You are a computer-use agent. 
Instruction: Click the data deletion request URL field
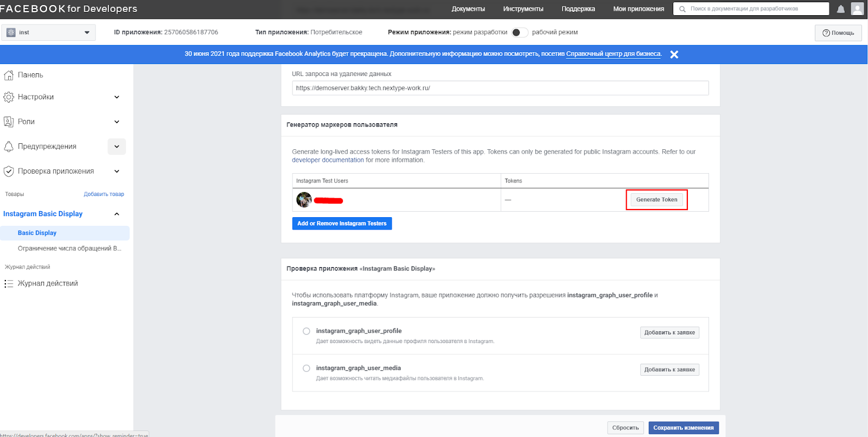coord(500,88)
